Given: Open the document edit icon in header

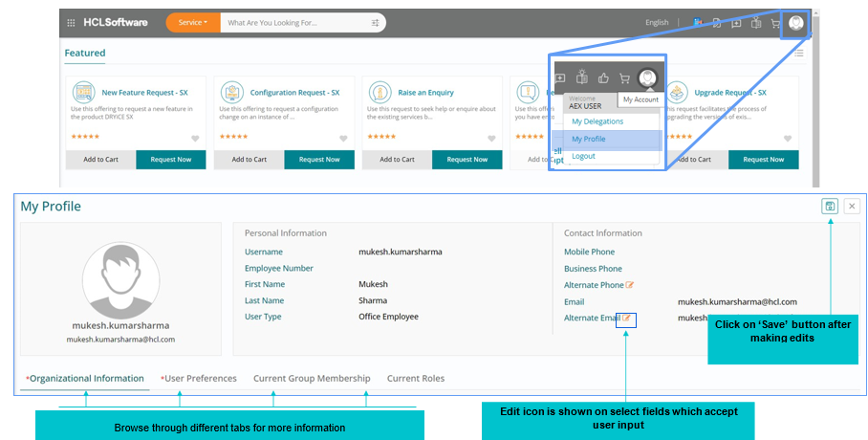Looking at the screenshot, I should pos(717,23).
